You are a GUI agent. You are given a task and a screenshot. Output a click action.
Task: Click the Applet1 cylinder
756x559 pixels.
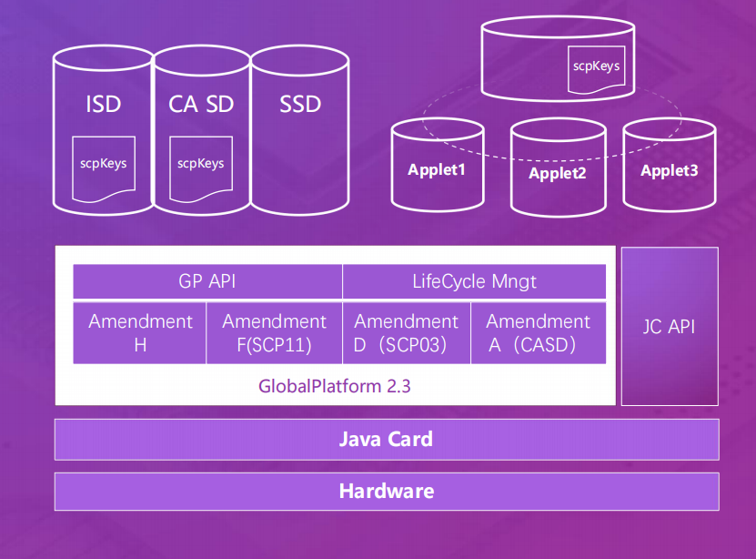tap(436, 169)
